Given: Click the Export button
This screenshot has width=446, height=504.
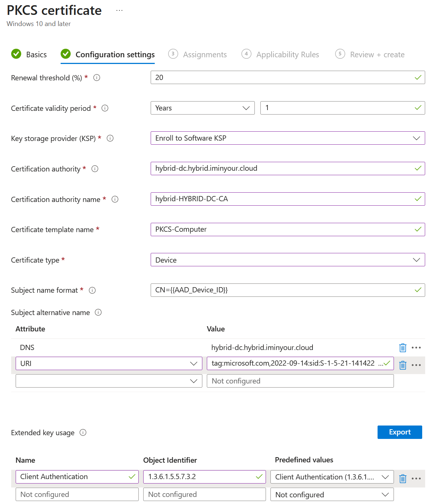Looking at the screenshot, I should pos(400,432).
